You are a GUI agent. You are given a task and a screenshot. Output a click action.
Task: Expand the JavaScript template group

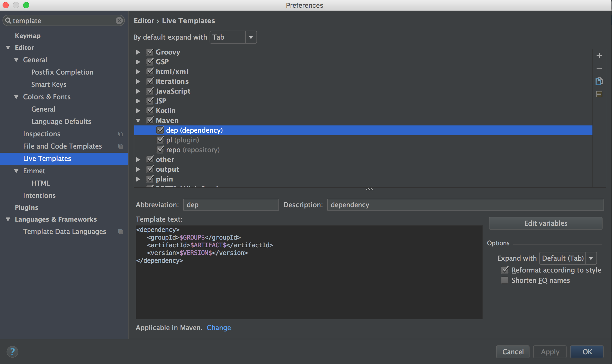(138, 91)
